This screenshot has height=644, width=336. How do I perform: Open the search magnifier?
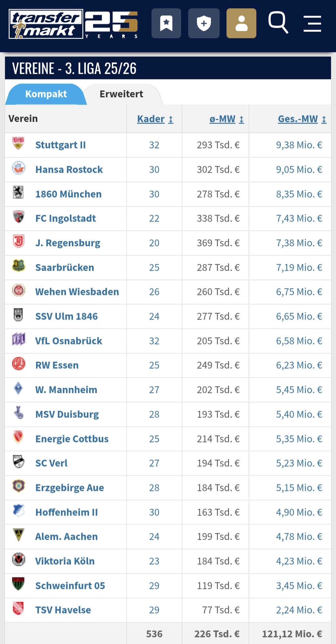point(278,22)
